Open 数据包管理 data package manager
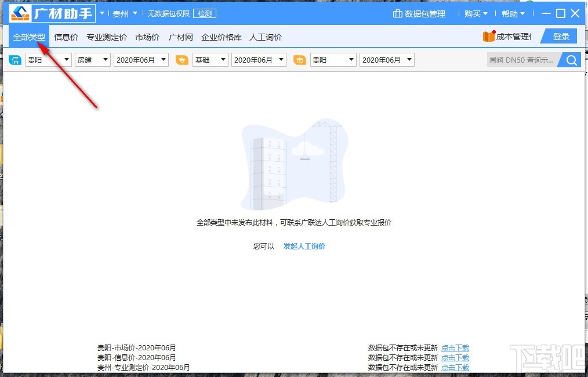This screenshot has height=377, width=588. (419, 13)
